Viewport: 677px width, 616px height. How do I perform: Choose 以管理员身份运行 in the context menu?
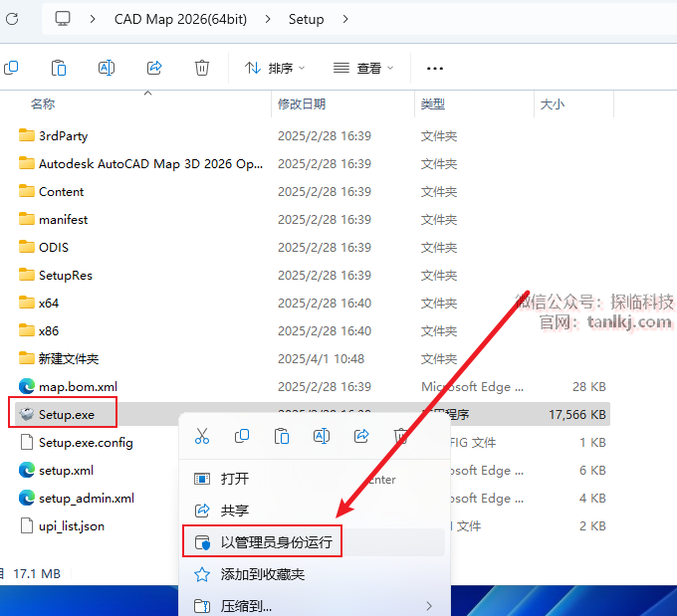(x=314, y=542)
